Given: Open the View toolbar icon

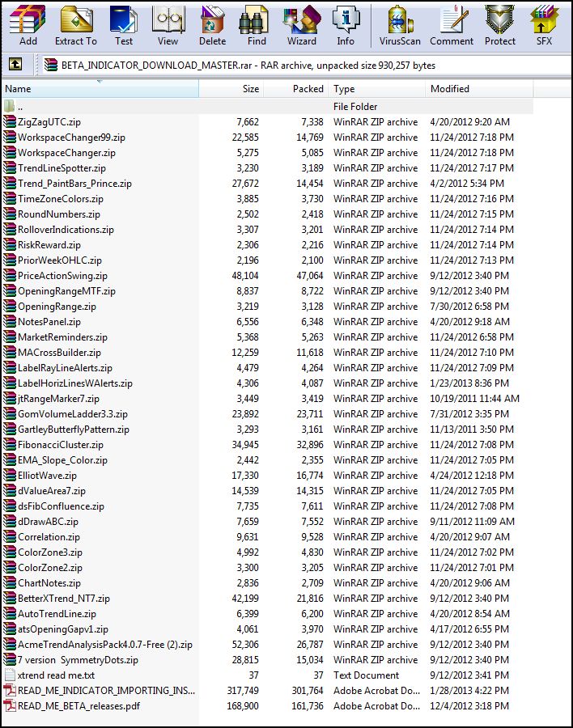Looking at the screenshot, I should [168, 19].
